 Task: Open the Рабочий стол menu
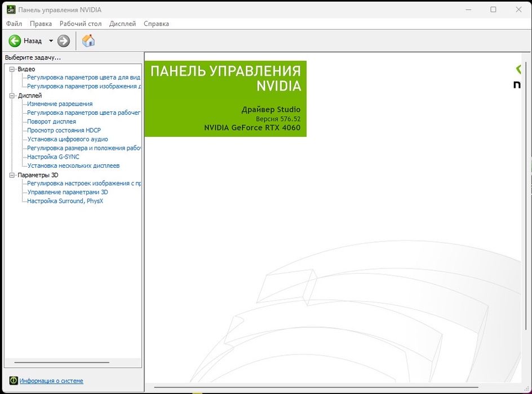pyautogui.click(x=81, y=24)
